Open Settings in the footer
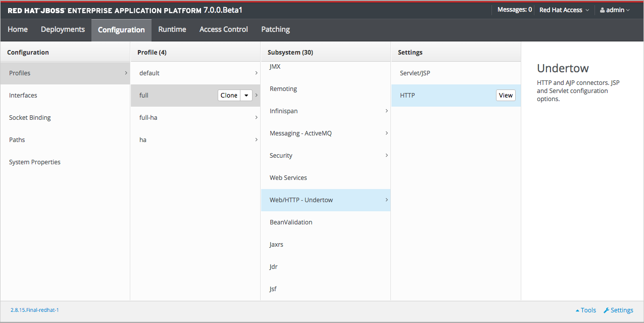The height and width of the screenshot is (323, 644). coord(618,310)
